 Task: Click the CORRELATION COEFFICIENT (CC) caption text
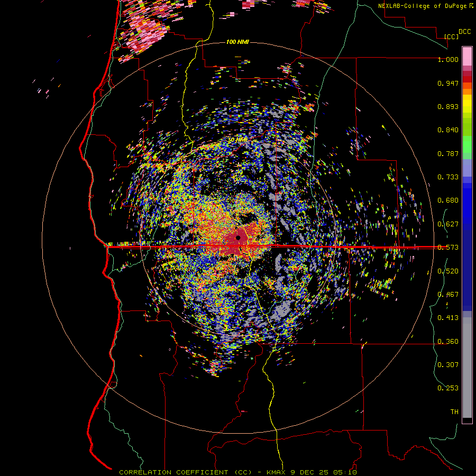pos(185,472)
